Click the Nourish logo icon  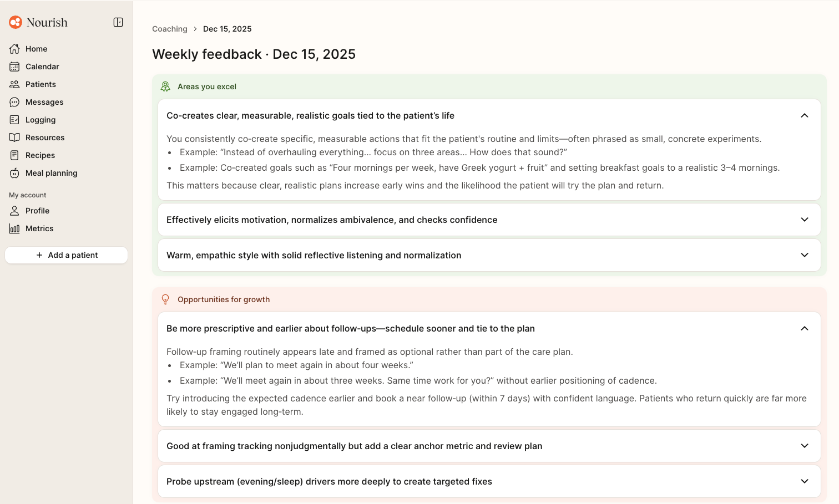click(16, 22)
